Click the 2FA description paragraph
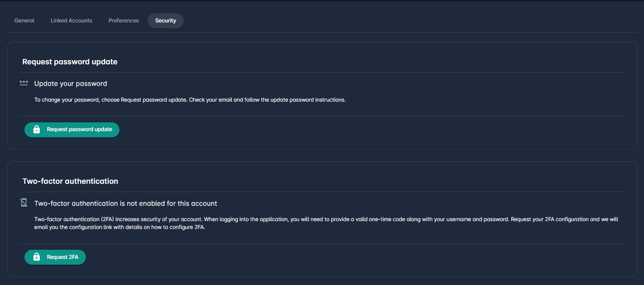 click(x=326, y=223)
